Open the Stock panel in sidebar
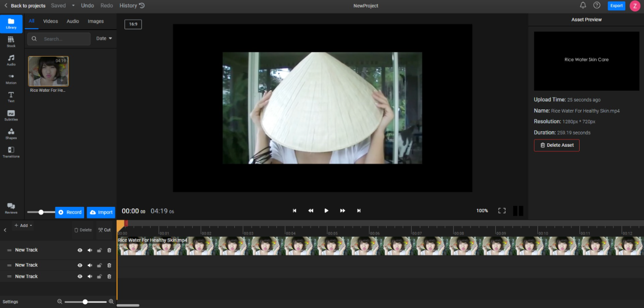This screenshot has height=308, width=644. tap(11, 42)
